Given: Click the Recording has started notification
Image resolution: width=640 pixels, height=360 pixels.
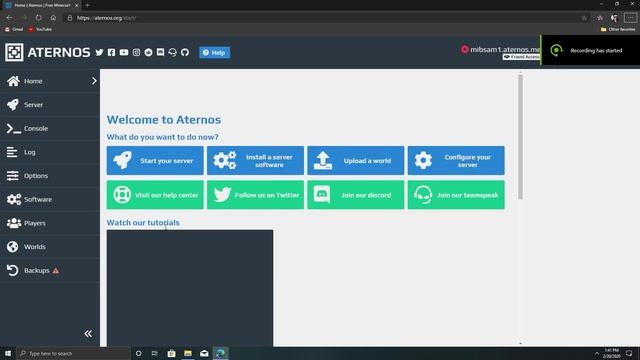Looking at the screenshot, I should 590,51.
